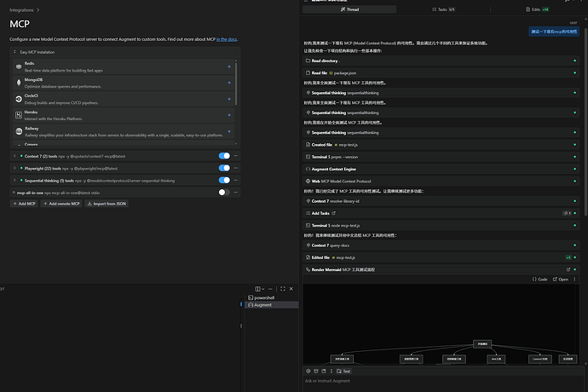Expand the Created file mcp-test.js step

[441, 144]
